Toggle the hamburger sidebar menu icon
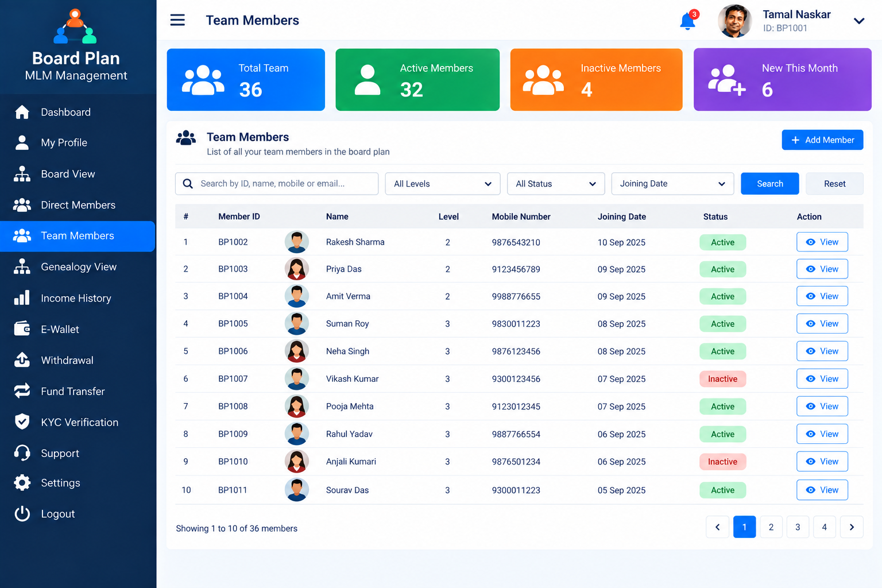The width and height of the screenshot is (882, 588). click(x=177, y=20)
